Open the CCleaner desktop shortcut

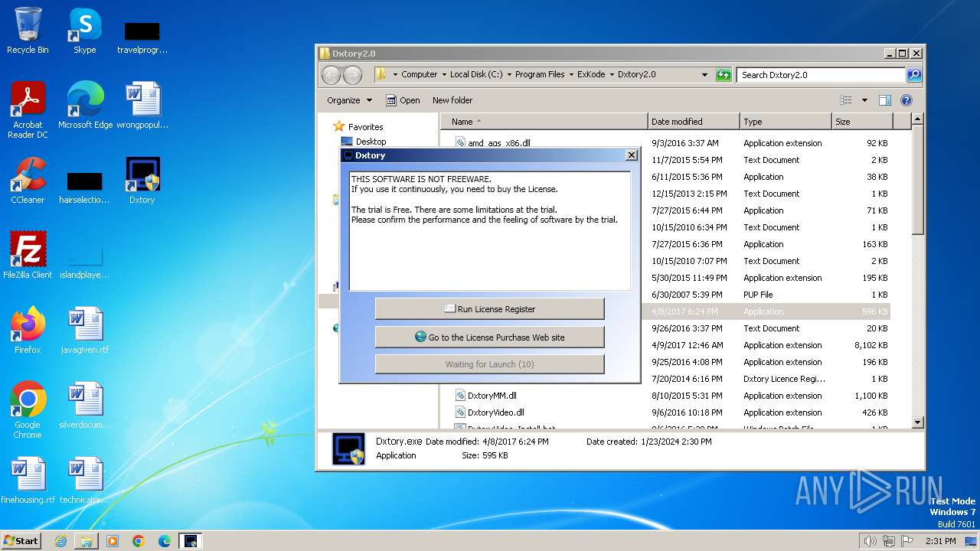(x=28, y=181)
